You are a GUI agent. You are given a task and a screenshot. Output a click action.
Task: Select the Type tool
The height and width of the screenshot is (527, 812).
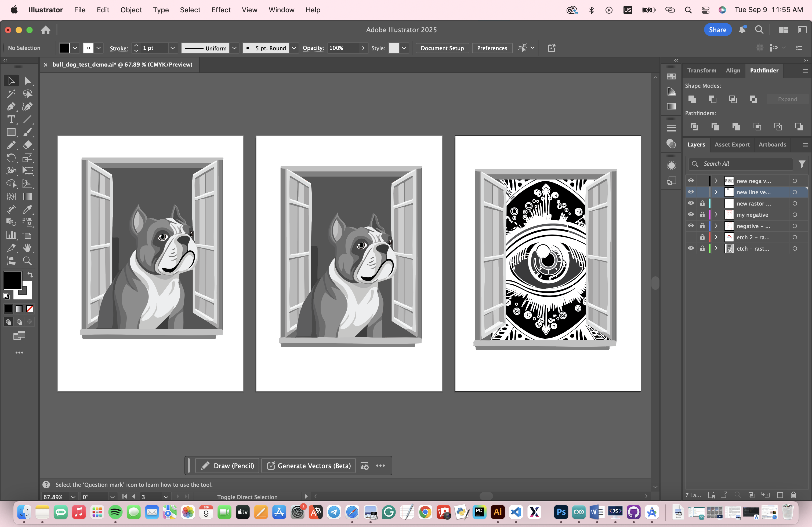pyautogui.click(x=10, y=120)
